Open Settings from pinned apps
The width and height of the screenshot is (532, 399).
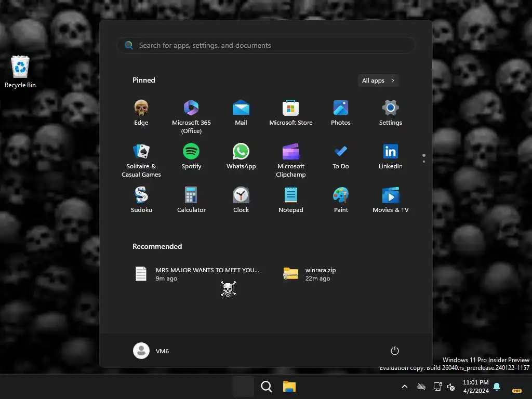pos(391,113)
